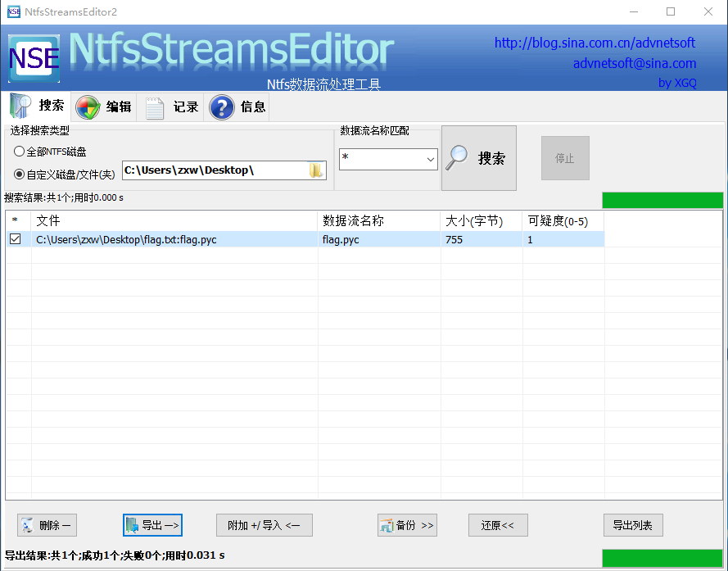Click the globe icon on the 编辑 tab

(88, 106)
